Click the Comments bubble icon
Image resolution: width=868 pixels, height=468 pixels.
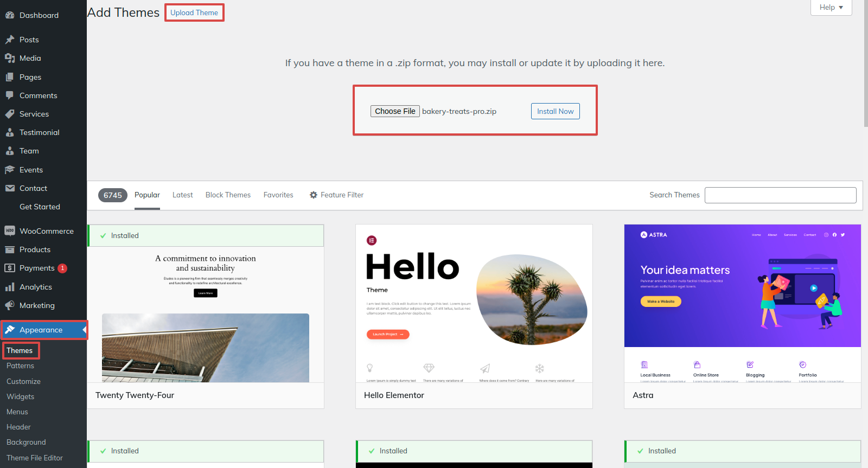click(10, 95)
